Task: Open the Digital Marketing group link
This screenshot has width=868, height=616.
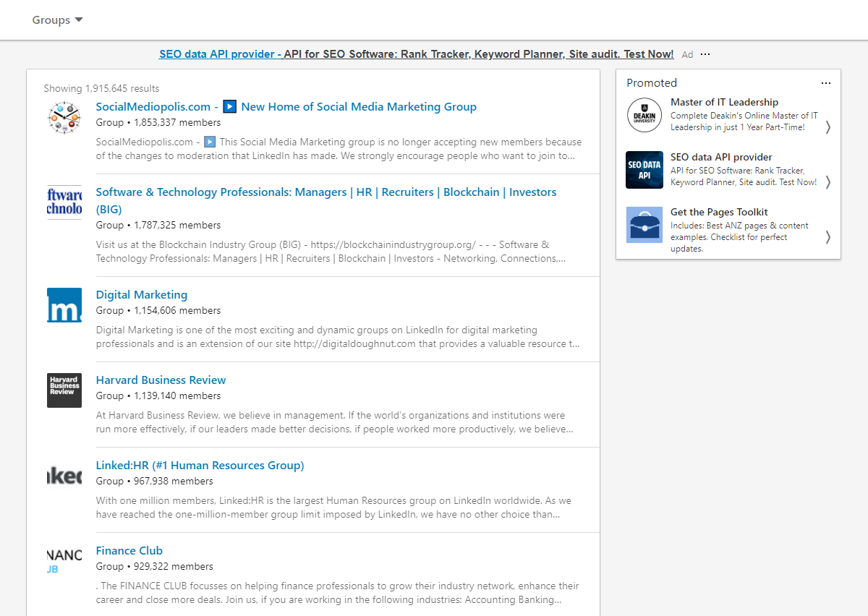Action: point(142,295)
